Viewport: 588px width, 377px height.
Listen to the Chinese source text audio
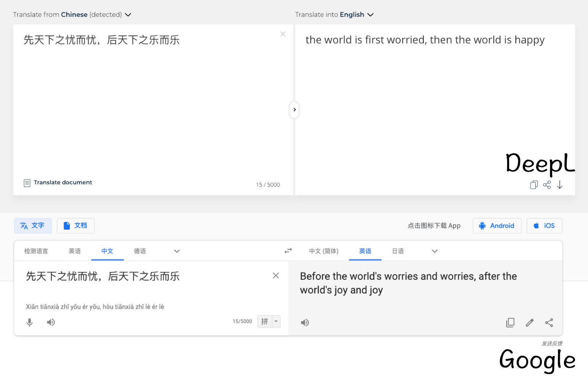pos(51,322)
